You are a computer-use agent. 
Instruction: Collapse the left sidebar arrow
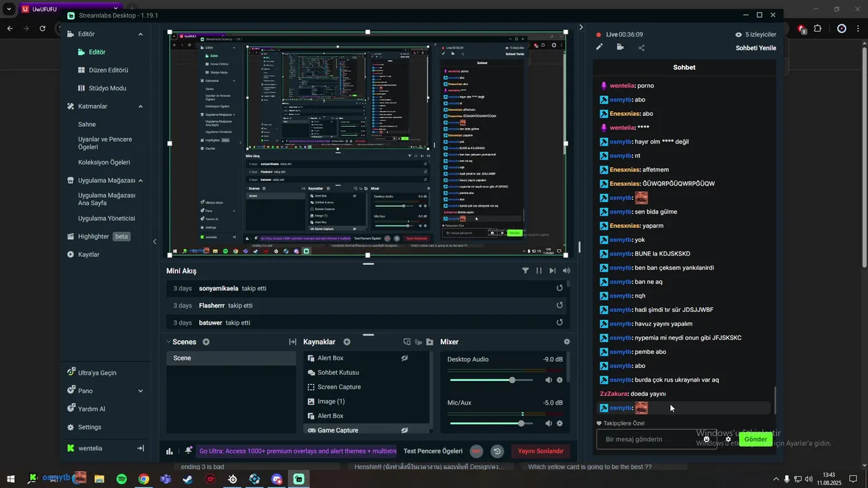pyautogui.click(x=155, y=241)
